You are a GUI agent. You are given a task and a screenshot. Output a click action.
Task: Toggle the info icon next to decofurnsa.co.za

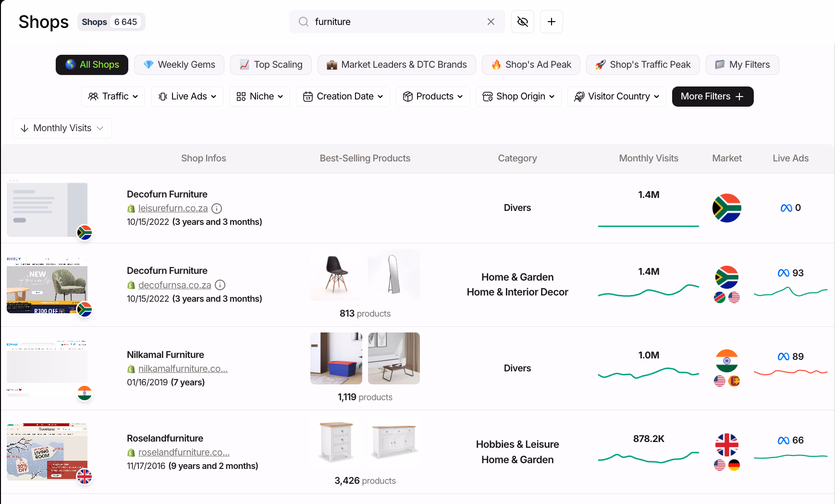click(220, 285)
